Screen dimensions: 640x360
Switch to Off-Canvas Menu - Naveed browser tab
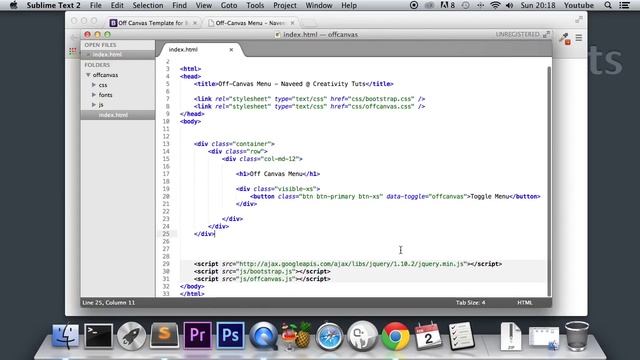point(250,23)
